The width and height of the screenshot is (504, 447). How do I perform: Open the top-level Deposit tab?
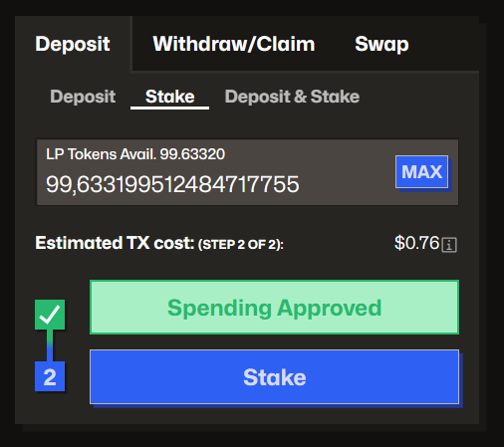point(73,44)
